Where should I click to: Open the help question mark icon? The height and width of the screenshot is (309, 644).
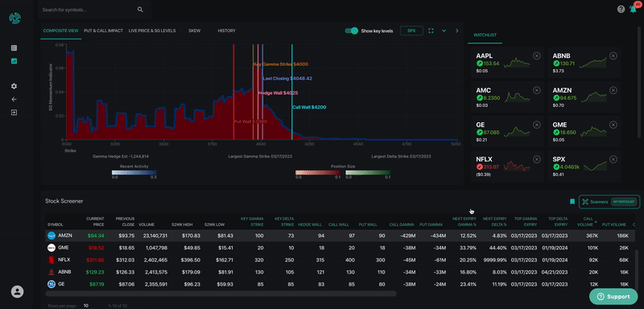tap(621, 9)
